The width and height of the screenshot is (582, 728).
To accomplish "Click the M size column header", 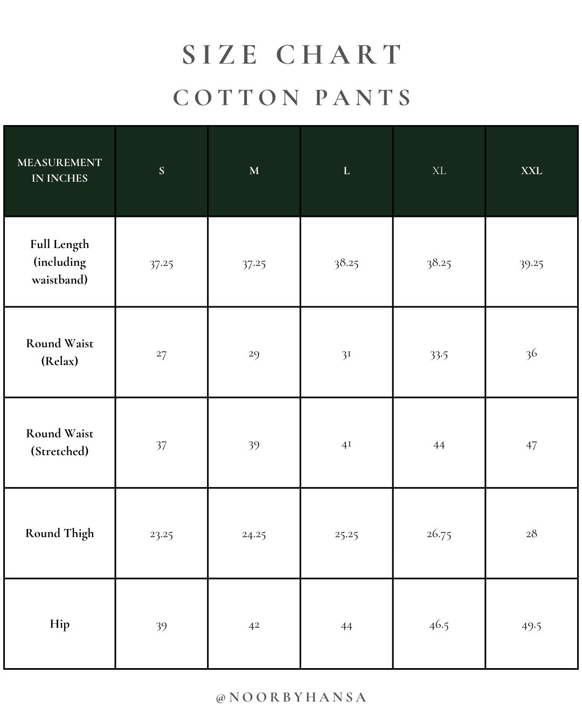I will point(254,171).
